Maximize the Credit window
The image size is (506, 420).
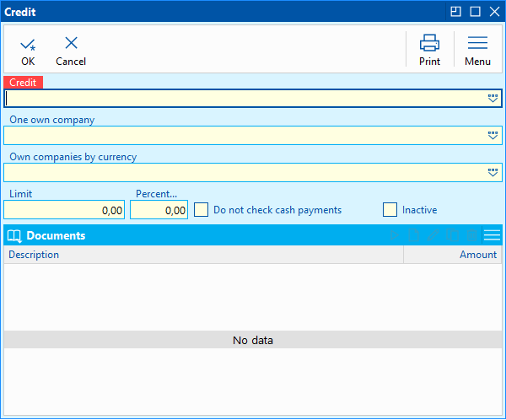point(475,12)
